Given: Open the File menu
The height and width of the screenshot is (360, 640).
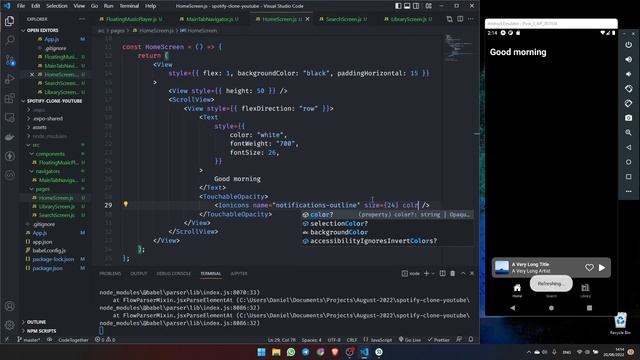Looking at the screenshot, I should 21,6.
